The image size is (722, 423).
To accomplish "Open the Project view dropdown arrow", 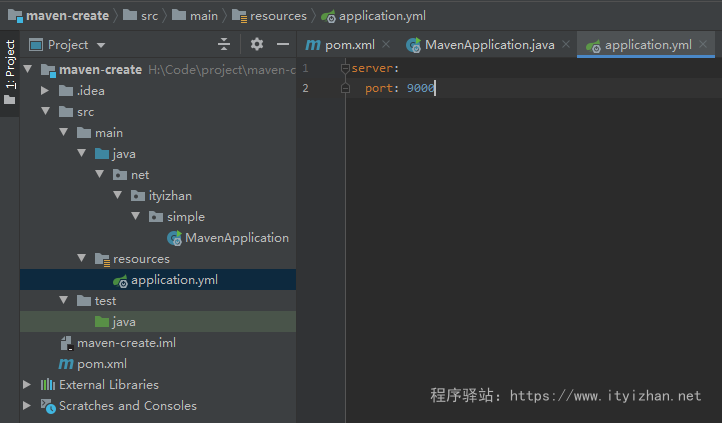I will click(x=101, y=45).
